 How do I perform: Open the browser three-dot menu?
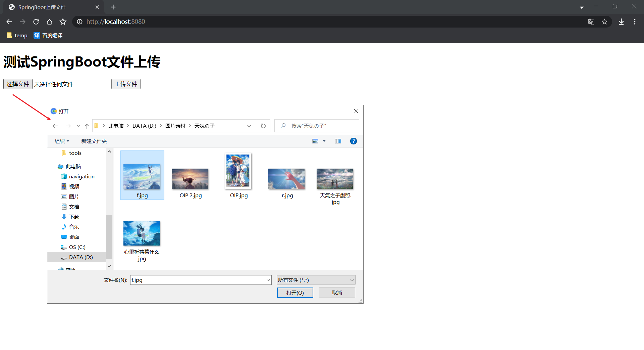click(635, 22)
